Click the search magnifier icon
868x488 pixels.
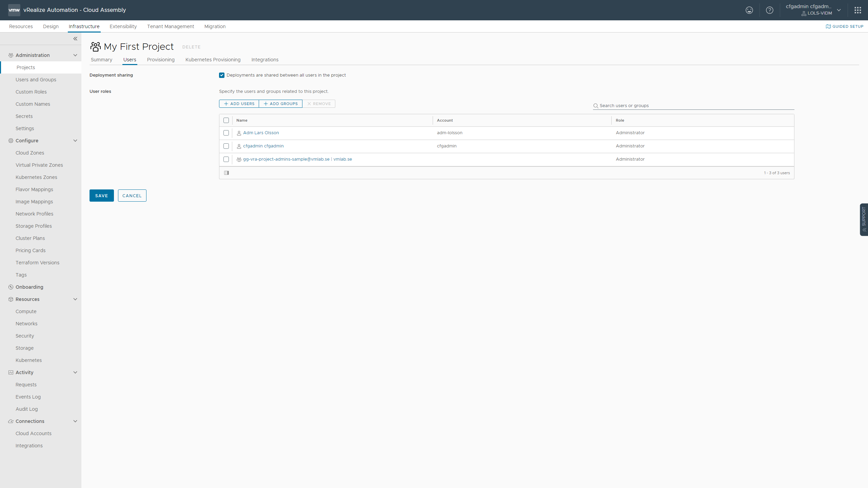coord(596,106)
